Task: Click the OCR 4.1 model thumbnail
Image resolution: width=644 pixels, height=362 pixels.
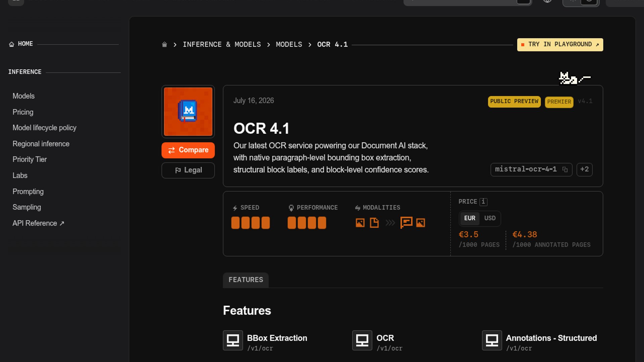Action: click(x=188, y=112)
